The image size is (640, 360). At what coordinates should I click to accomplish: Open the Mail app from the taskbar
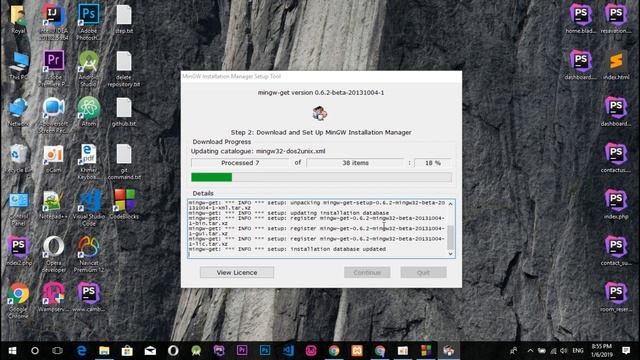point(150,351)
